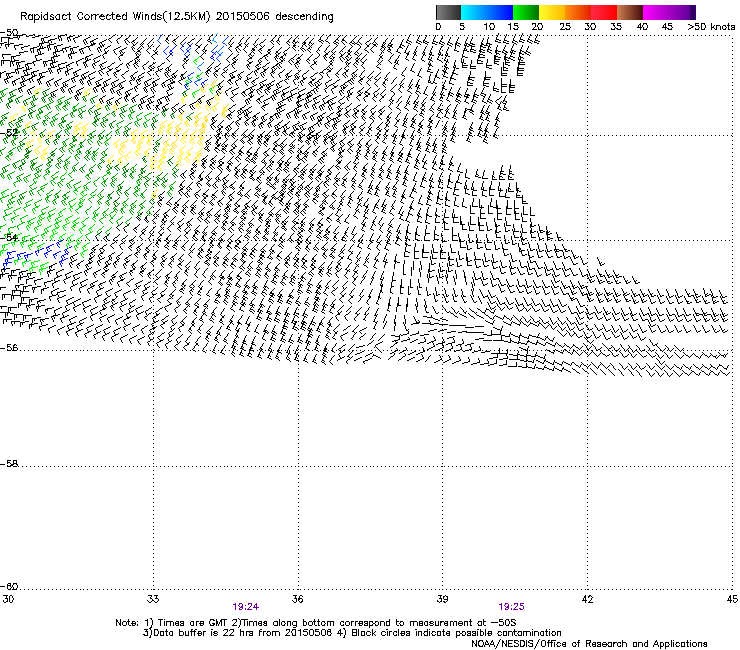Viewport: 740px width, 650px height.
Task: Click the orange 25-30 knots legend swatch
Action: 578,12
